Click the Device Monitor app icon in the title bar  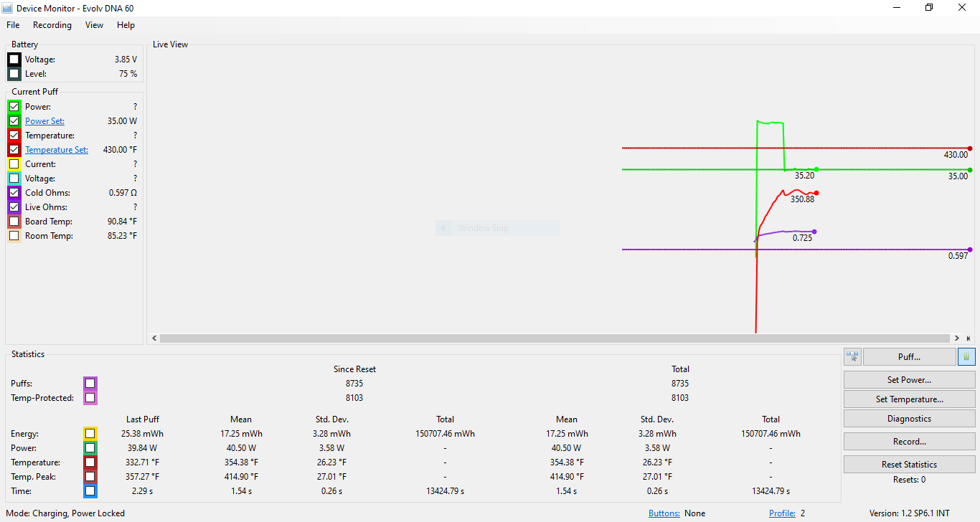click(x=8, y=8)
